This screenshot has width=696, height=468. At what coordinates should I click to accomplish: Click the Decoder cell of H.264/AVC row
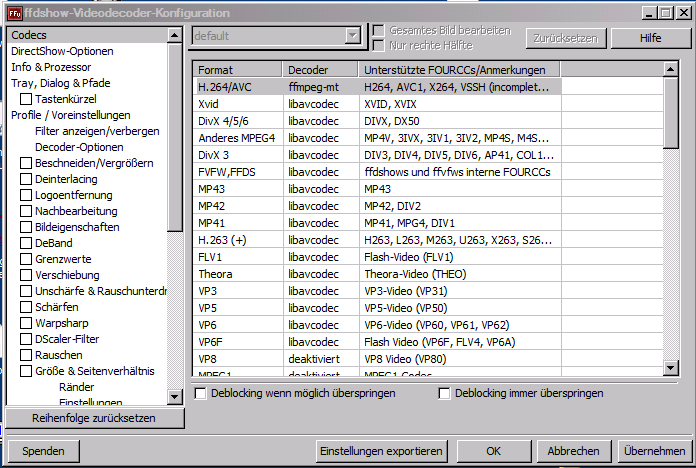[x=320, y=86]
